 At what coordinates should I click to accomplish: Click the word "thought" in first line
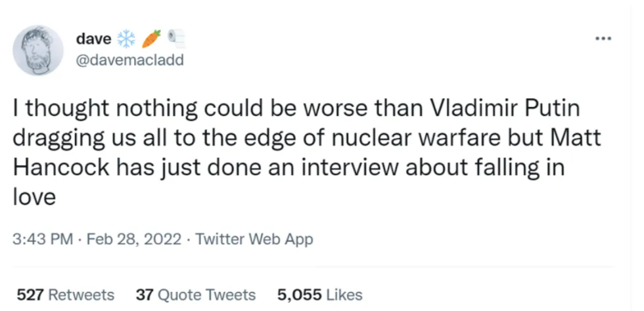point(63,108)
